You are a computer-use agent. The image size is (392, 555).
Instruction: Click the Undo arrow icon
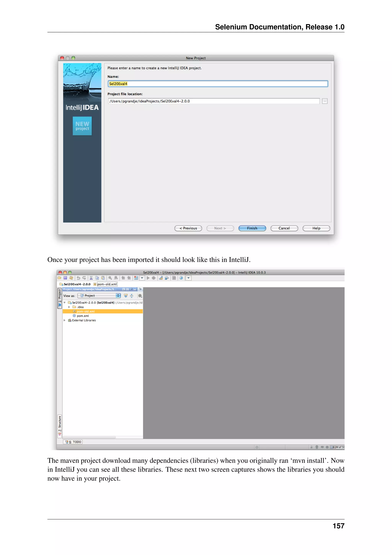(x=78, y=278)
